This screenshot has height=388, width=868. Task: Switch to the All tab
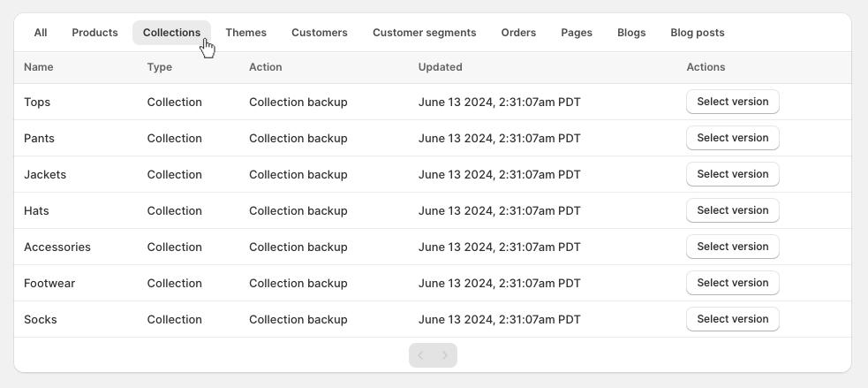[x=41, y=33]
